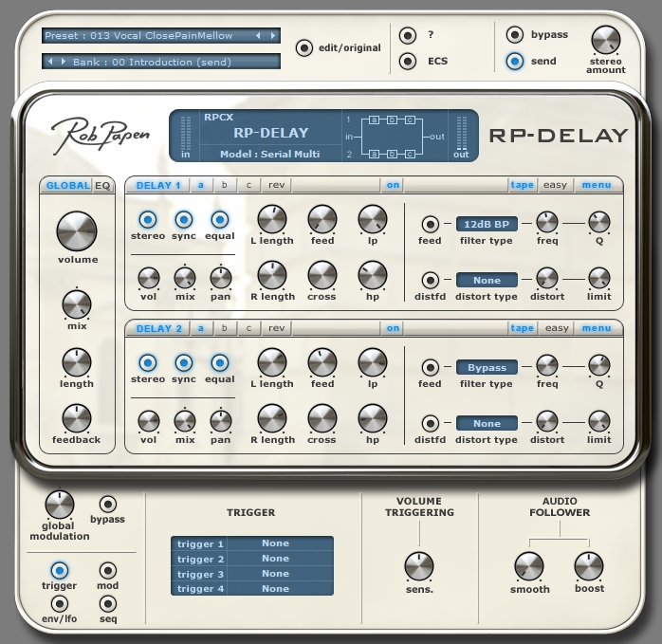Click the global length knob

click(x=77, y=362)
